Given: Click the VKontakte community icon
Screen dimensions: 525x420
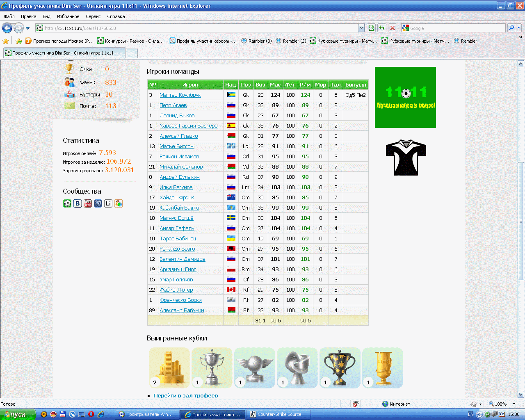Looking at the screenshot, I should tap(78, 203).
